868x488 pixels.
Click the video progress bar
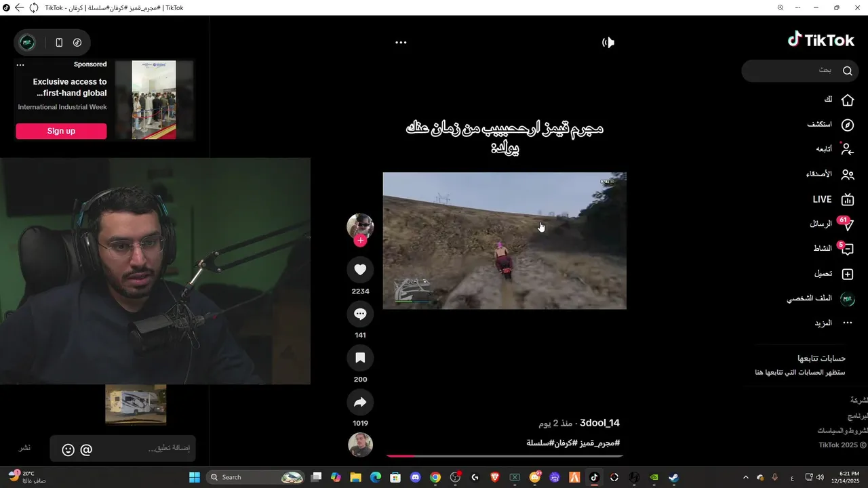(505, 456)
